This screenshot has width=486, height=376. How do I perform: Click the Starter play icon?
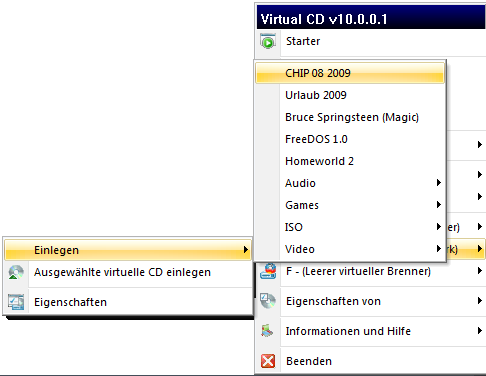tap(268, 41)
